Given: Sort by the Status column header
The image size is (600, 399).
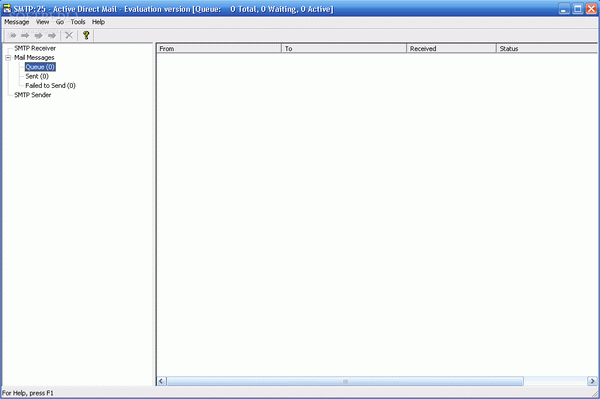Looking at the screenshot, I should [547, 49].
